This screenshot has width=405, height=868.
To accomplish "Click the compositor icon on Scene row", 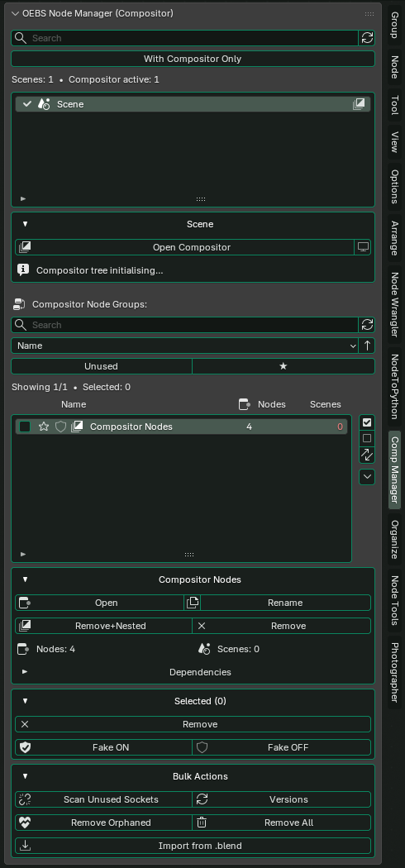I will pyautogui.click(x=359, y=104).
